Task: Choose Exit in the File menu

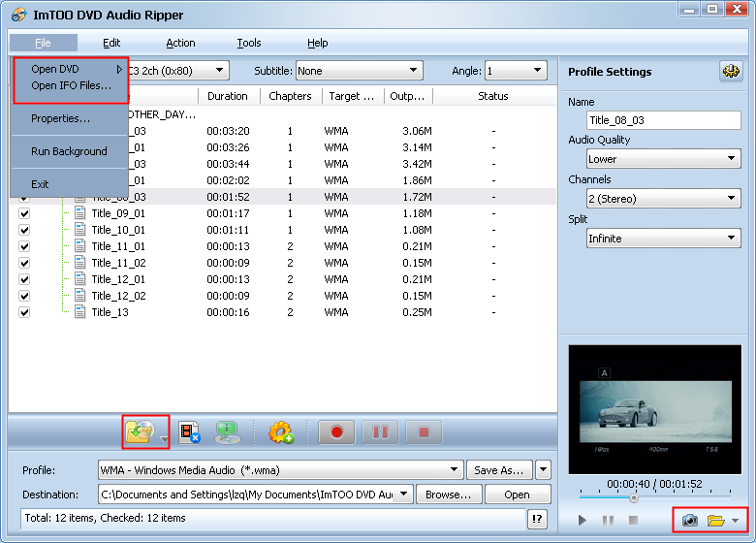Action: (70, 184)
